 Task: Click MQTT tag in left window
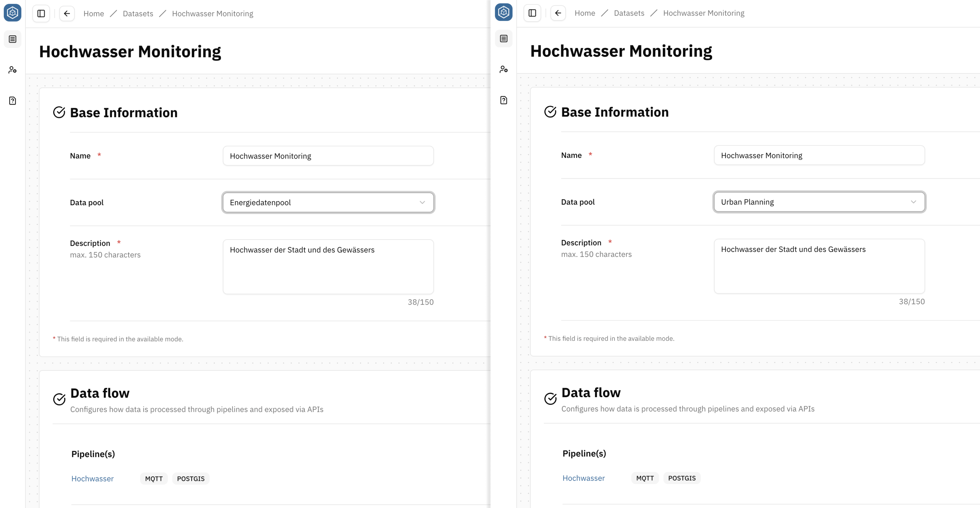click(154, 479)
